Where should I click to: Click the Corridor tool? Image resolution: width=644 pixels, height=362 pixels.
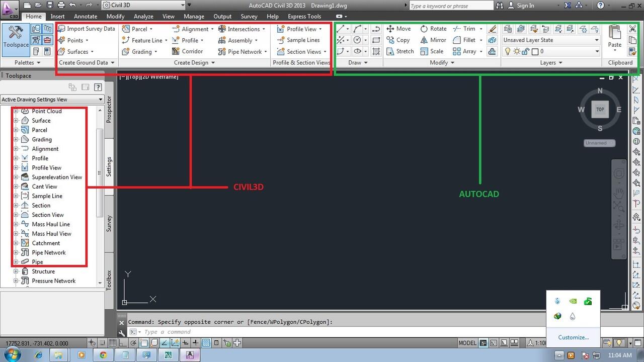click(x=187, y=51)
